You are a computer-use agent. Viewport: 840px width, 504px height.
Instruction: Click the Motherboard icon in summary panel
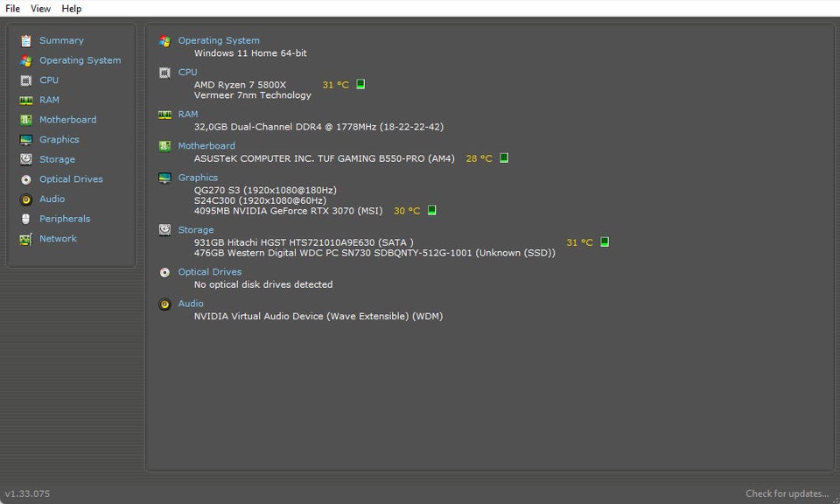[164, 146]
